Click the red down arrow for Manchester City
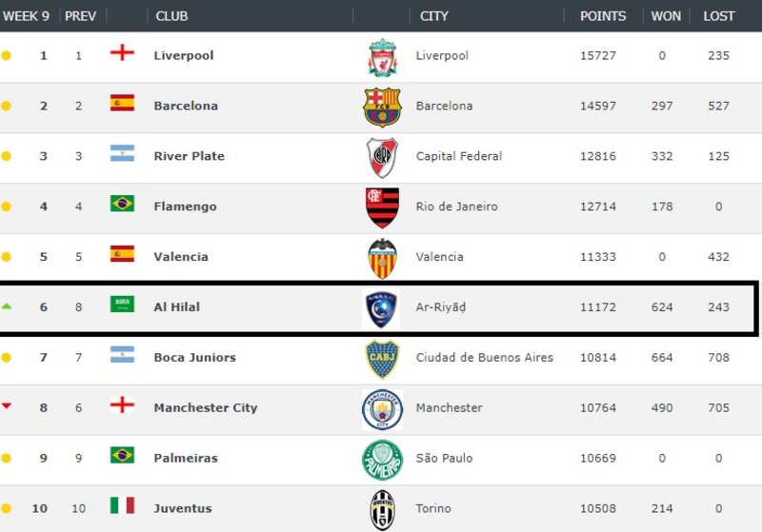 pos(7,406)
